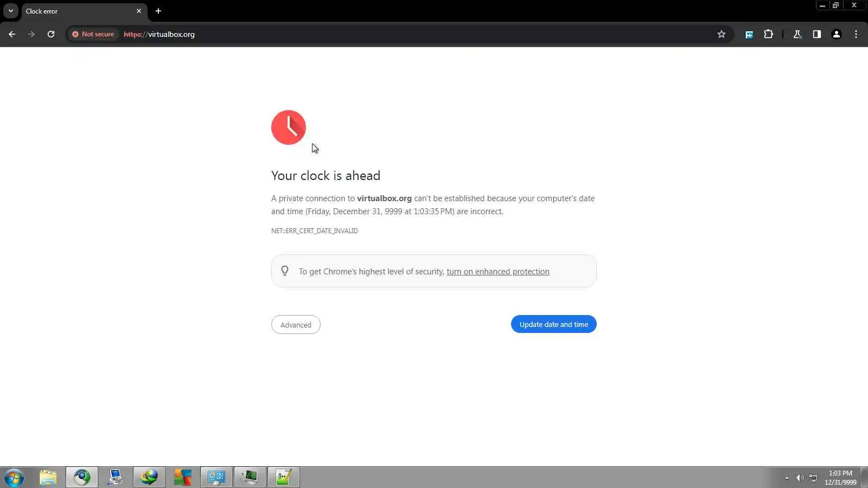This screenshot has width=868, height=488.
Task: Click bold 'virtualbox.org' in error message
Action: pos(384,198)
